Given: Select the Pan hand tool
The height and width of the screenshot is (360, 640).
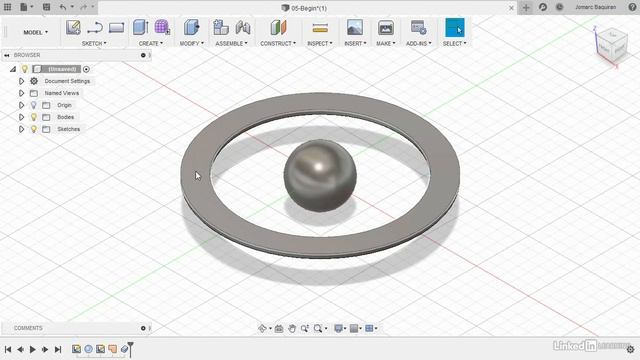Looking at the screenshot, I should pos(292,328).
